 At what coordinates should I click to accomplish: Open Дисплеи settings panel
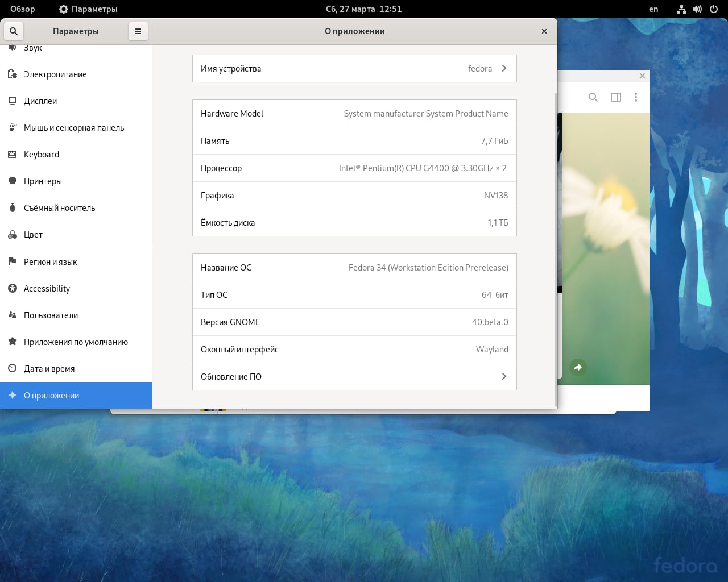[x=76, y=101]
